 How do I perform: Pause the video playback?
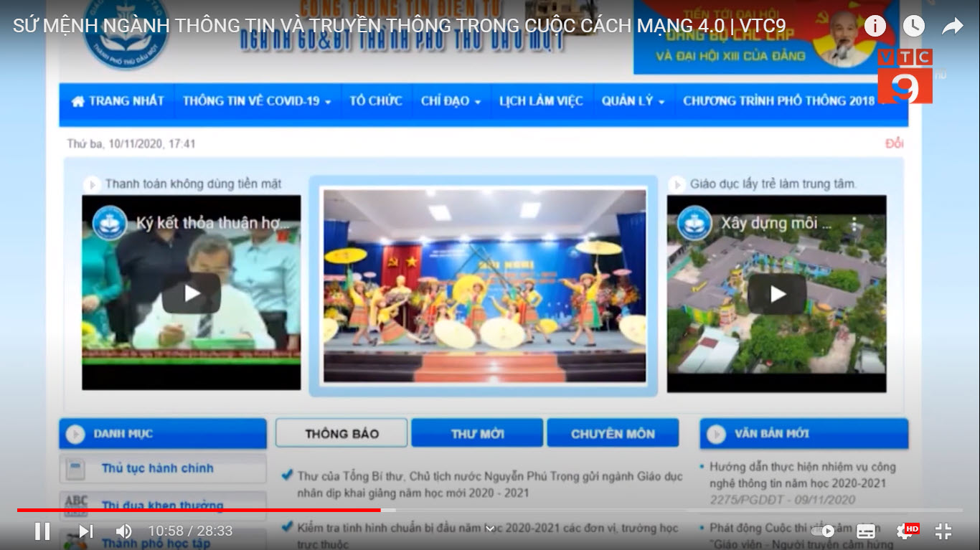(42, 531)
